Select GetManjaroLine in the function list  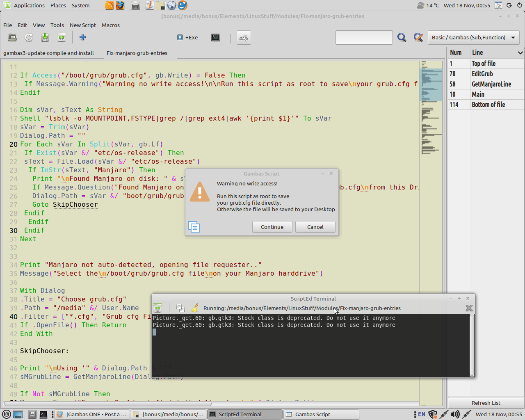coord(491,84)
